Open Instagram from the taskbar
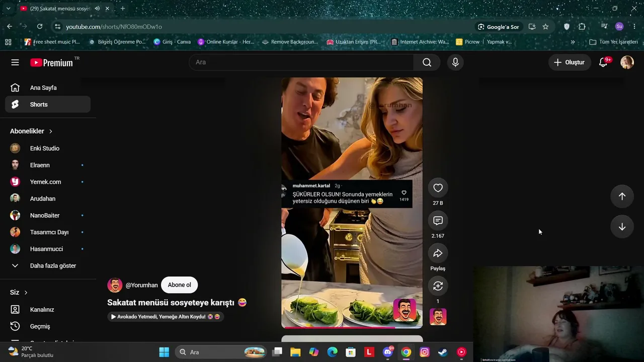 [425, 352]
